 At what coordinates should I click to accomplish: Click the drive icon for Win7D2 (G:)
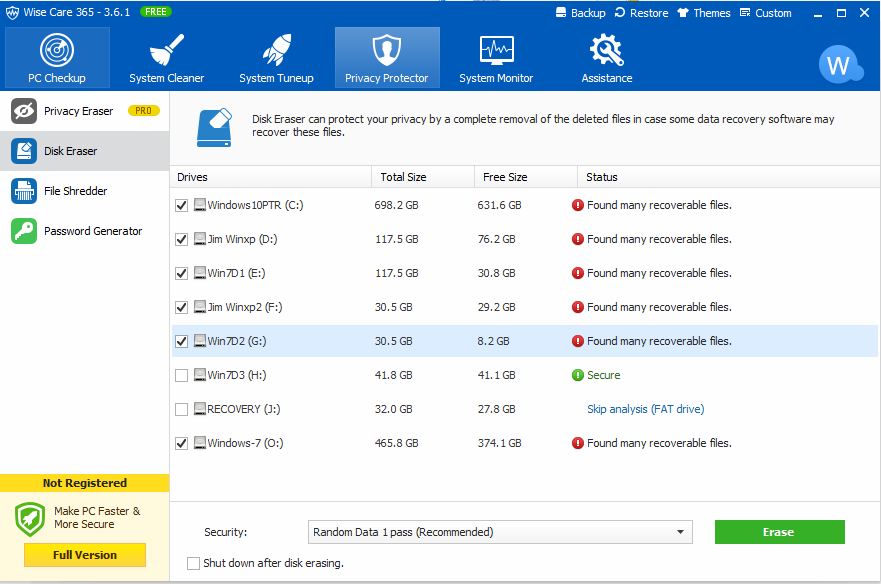click(x=199, y=341)
